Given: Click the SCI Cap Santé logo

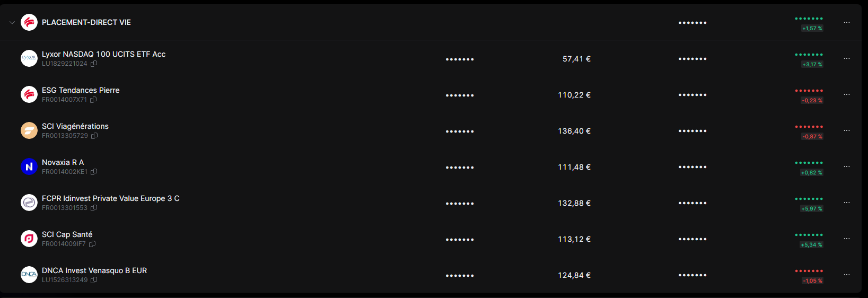Looking at the screenshot, I should click(x=29, y=239).
